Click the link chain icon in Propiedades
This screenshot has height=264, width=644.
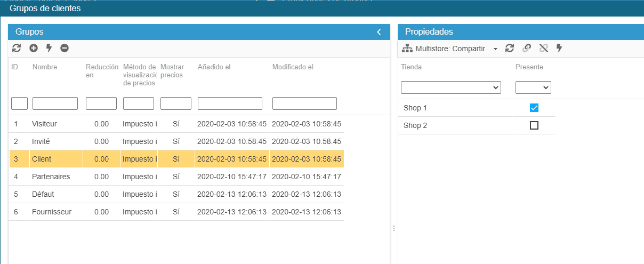(x=527, y=49)
